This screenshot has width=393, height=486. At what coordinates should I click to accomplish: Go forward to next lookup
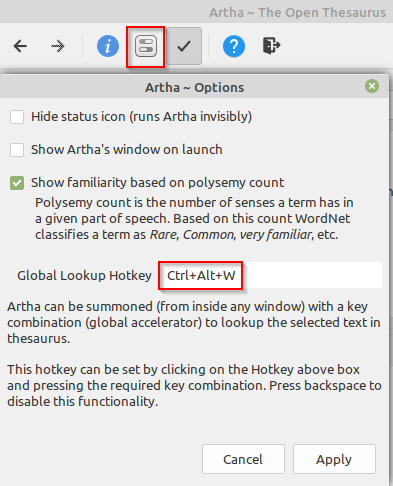pos(58,46)
